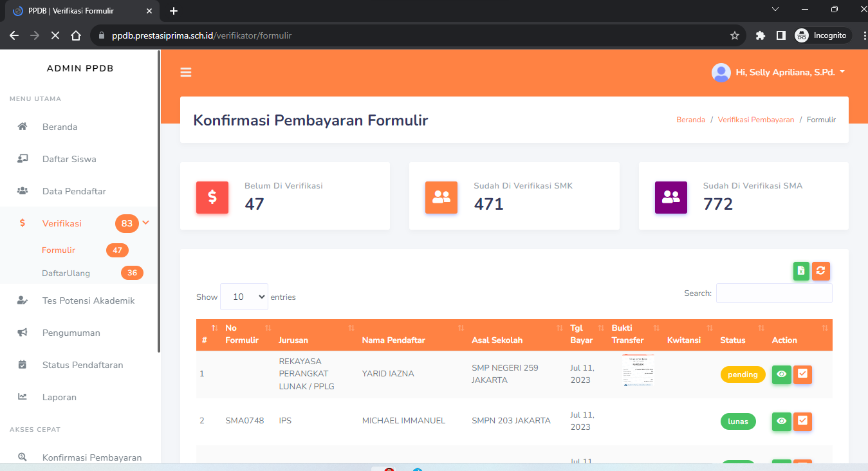868x471 pixels.
Task: Go to browser home page icon
Action: (76, 35)
